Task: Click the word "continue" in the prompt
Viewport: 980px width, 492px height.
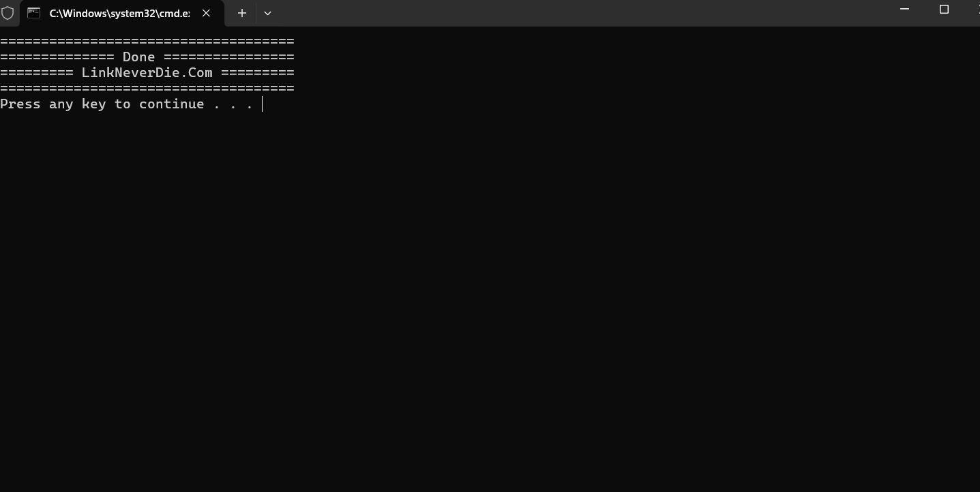Action: point(171,104)
